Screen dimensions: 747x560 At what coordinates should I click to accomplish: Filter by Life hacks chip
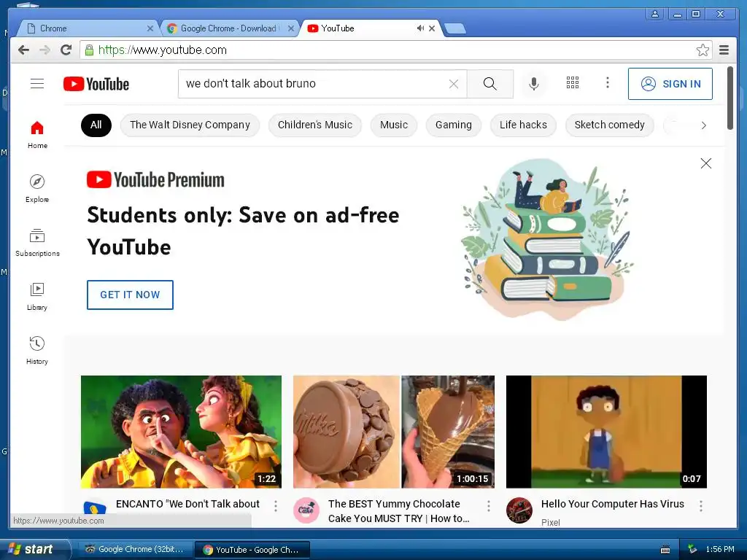pos(523,125)
